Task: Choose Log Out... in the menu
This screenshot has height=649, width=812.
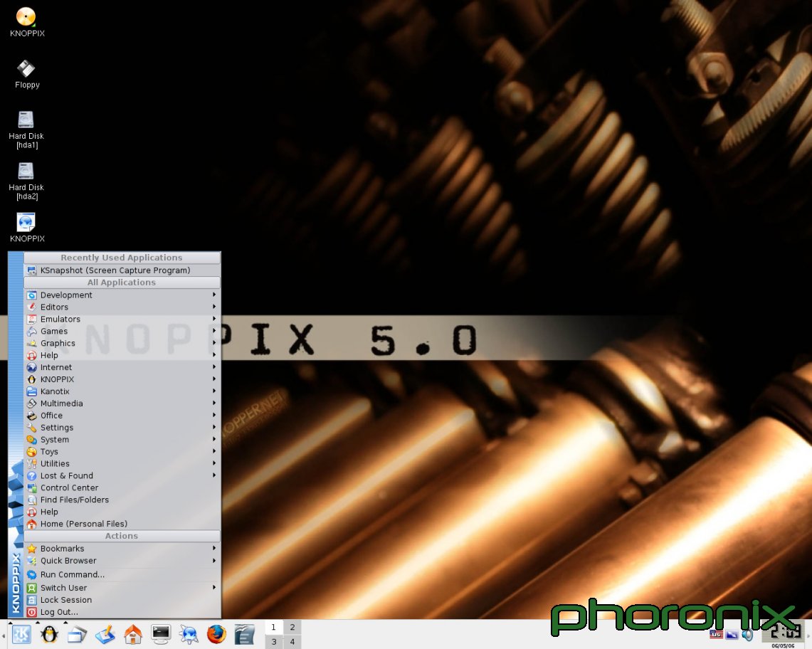Action: click(x=59, y=612)
